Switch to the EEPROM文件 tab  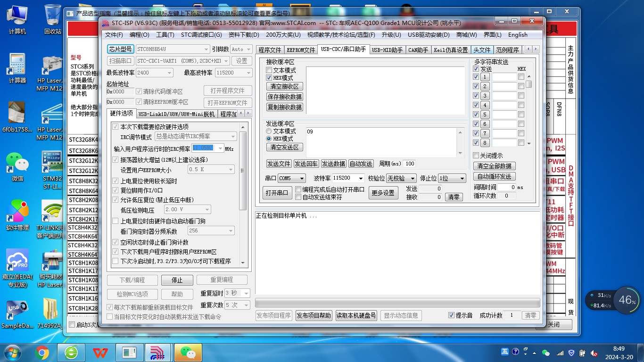(x=301, y=50)
